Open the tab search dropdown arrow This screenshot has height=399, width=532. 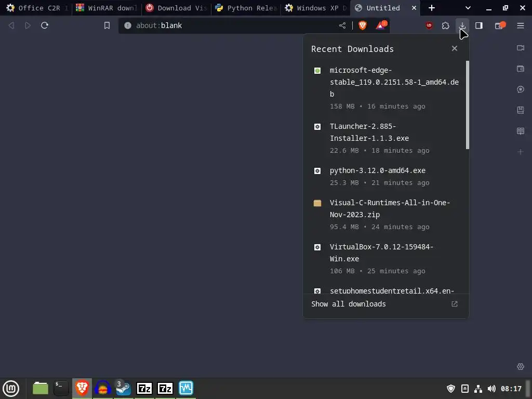pyautogui.click(x=468, y=8)
